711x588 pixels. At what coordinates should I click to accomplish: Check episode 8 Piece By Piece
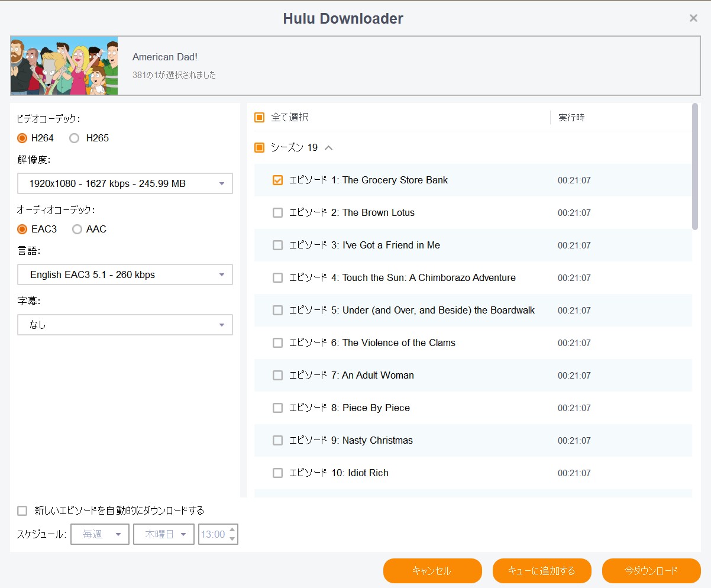[277, 408]
